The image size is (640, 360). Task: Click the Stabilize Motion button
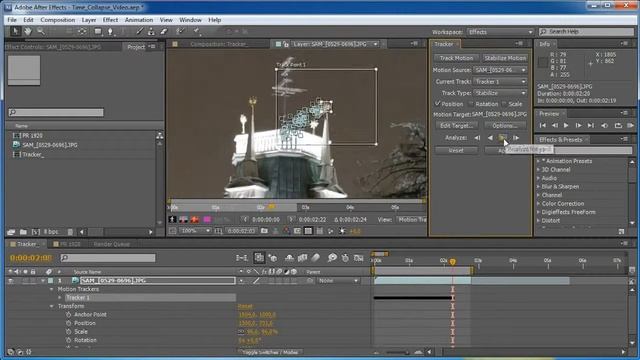(504, 58)
